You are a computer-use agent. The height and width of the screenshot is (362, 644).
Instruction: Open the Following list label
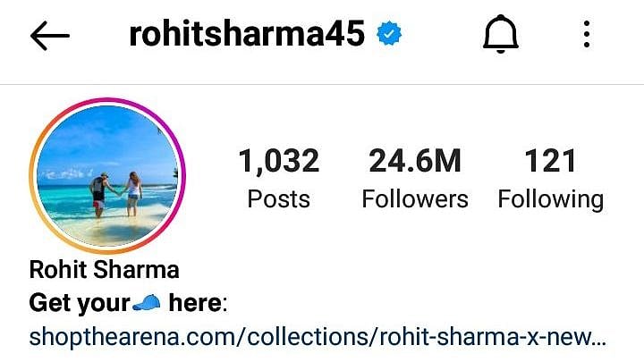coord(551,200)
